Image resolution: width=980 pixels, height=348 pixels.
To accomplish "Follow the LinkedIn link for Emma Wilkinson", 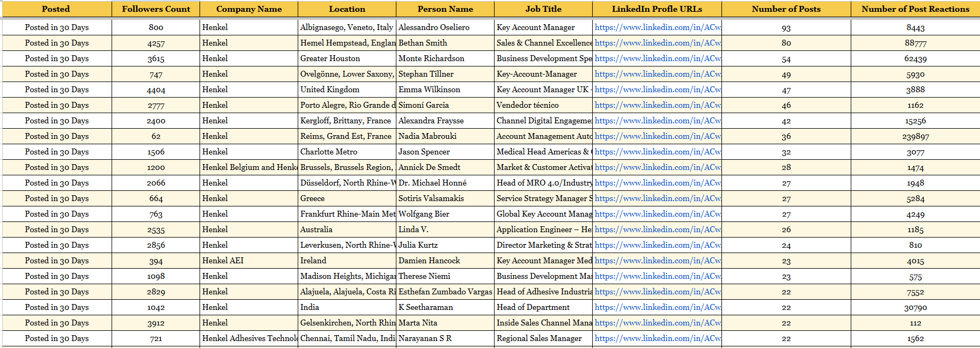I will click(658, 90).
